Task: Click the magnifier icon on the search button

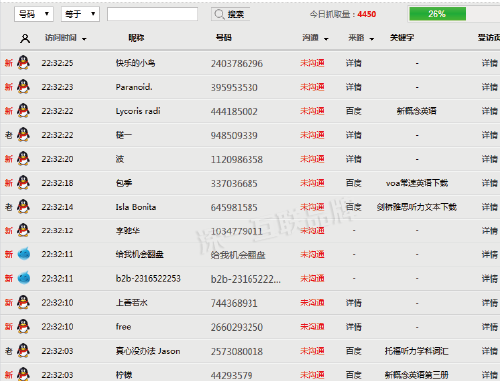Action: pos(219,14)
